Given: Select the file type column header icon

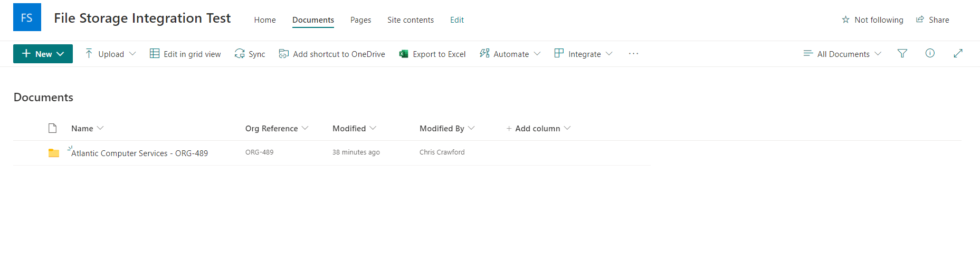Looking at the screenshot, I should click(52, 128).
